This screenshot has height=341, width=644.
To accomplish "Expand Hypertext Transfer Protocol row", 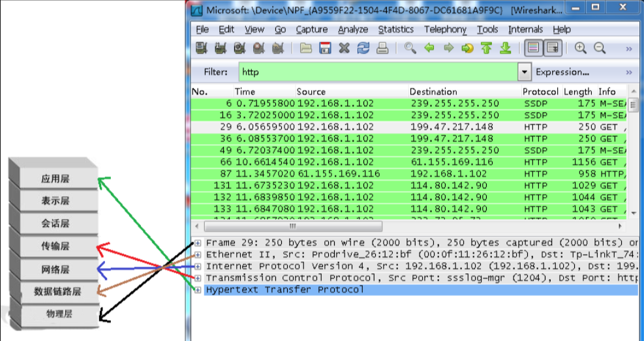I will pyautogui.click(x=198, y=290).
